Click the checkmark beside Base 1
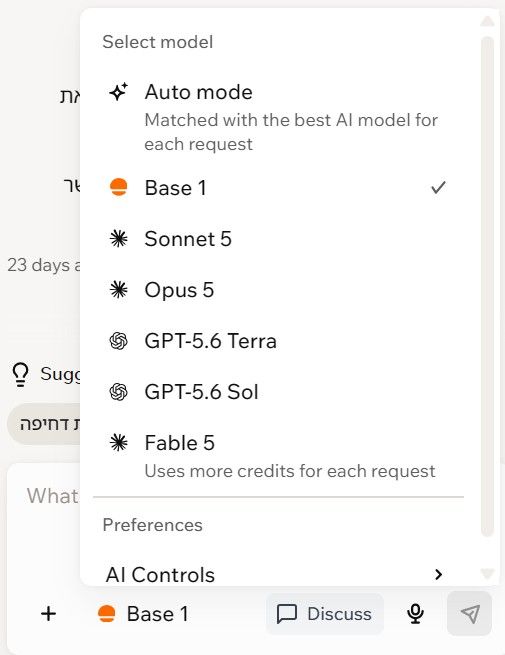The width and height of the screenshot is (505, 655). [x=438, y=188]
